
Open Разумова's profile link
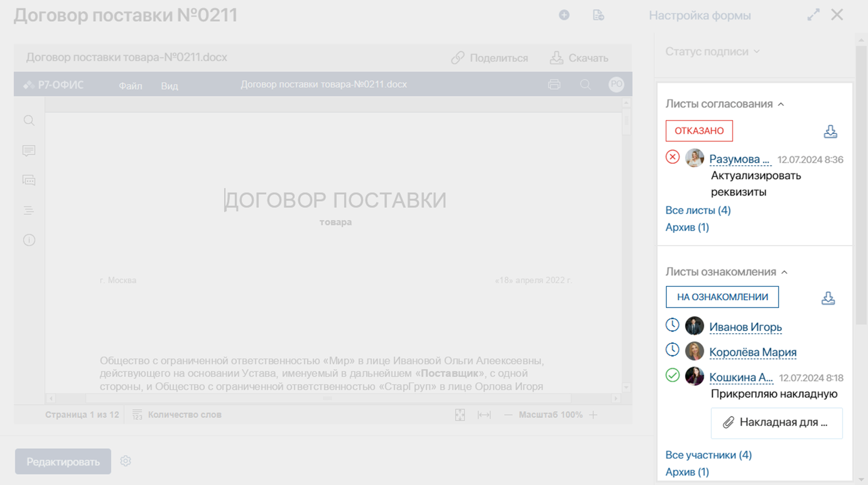pos(739,159)
